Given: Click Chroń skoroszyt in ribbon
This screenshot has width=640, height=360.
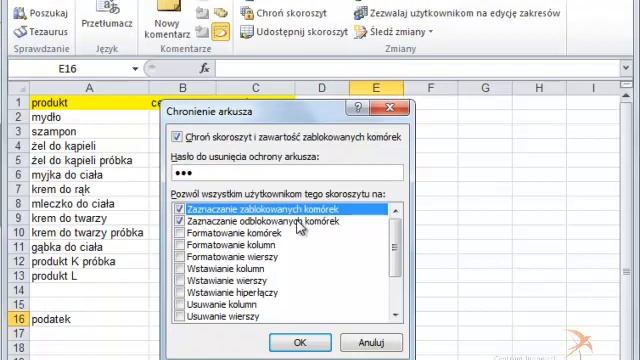Looking at the screenshot, I should 284,13.
